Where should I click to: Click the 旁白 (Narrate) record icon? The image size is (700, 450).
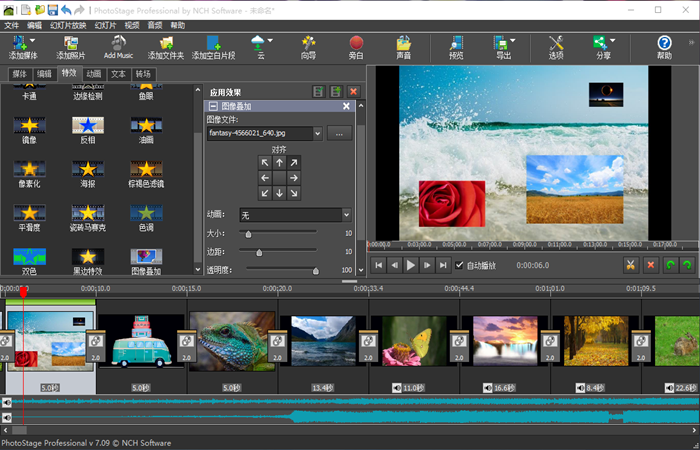pos(356,44)
